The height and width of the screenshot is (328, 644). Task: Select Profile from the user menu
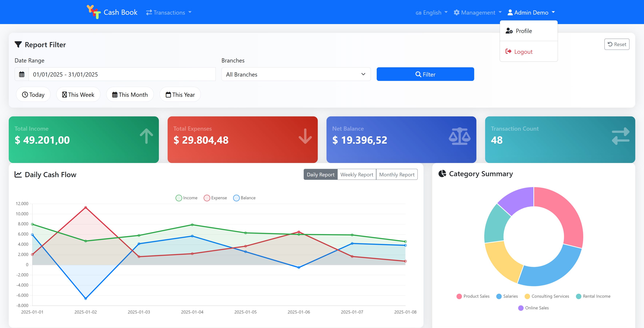pyautogui.click(x=524, y=31)
